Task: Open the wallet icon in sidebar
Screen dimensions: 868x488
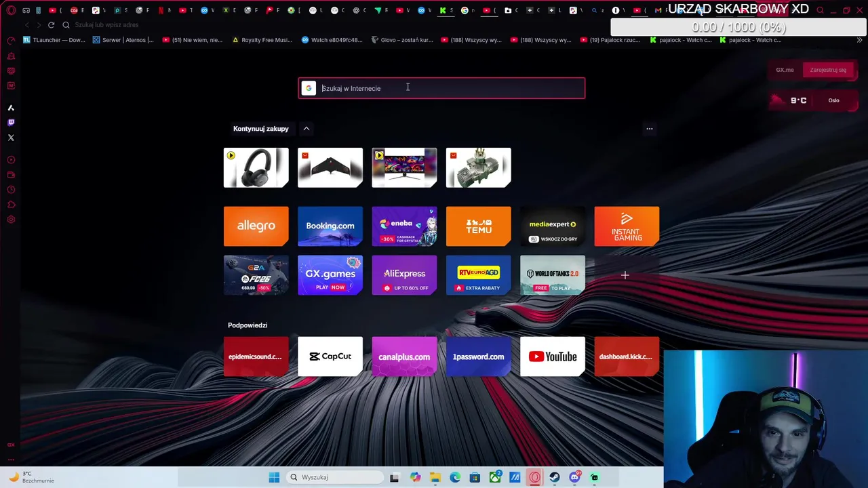Action: [11, 175]
